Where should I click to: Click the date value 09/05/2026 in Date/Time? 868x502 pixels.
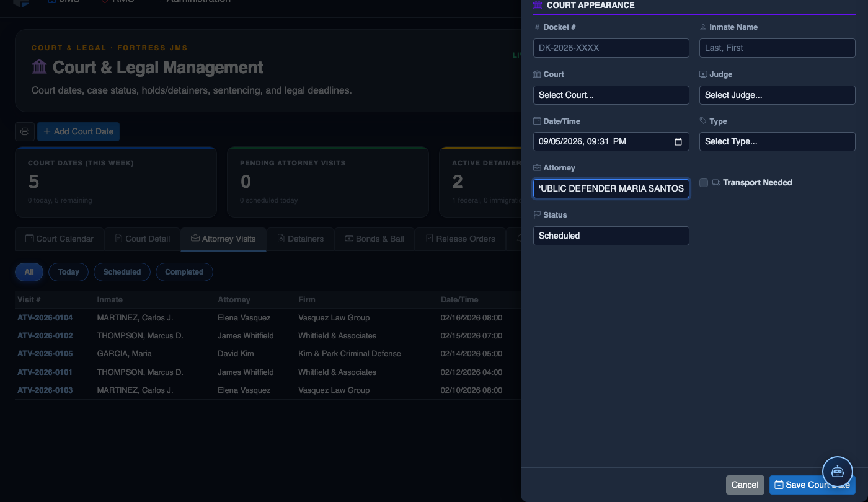pos(560,141)
